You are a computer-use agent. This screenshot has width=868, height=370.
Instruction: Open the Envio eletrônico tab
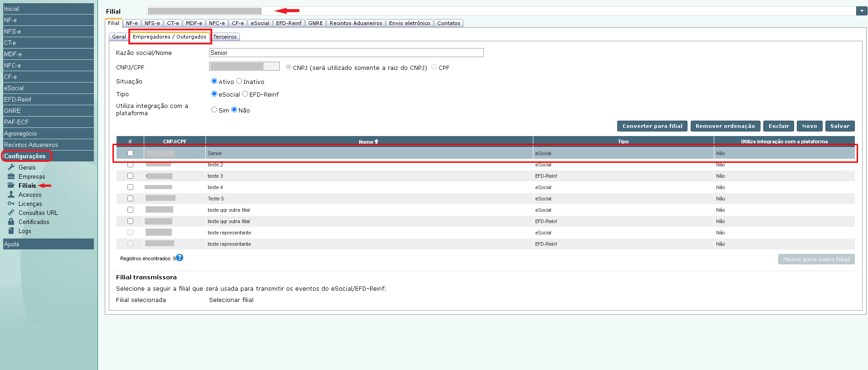410,23
